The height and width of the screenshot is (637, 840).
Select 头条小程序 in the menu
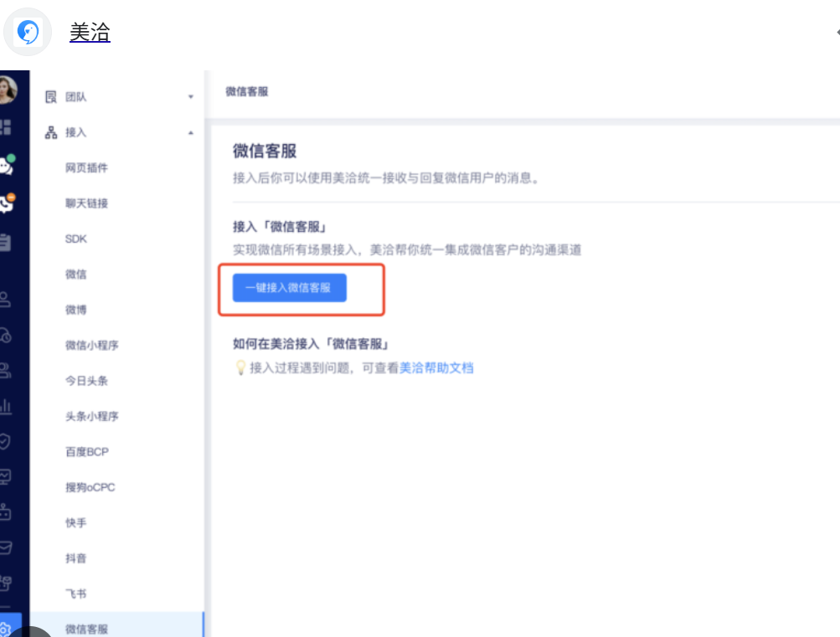(x=91, y=416)
